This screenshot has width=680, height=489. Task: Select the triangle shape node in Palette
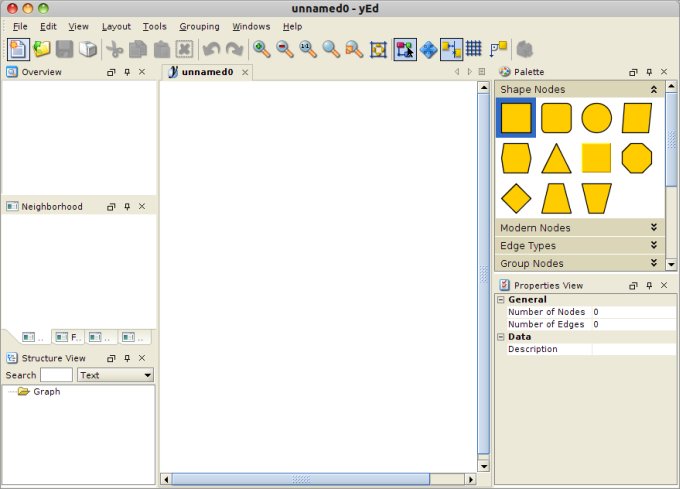(x=556, y=158)
